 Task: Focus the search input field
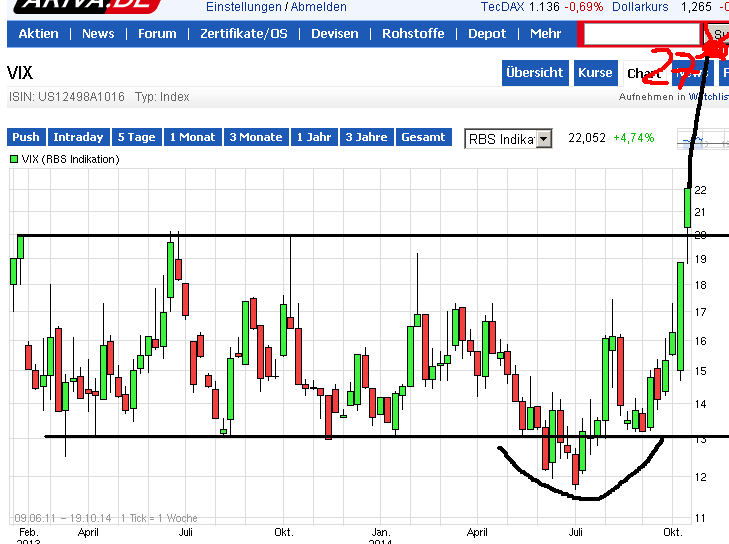[x=642, y=34]
